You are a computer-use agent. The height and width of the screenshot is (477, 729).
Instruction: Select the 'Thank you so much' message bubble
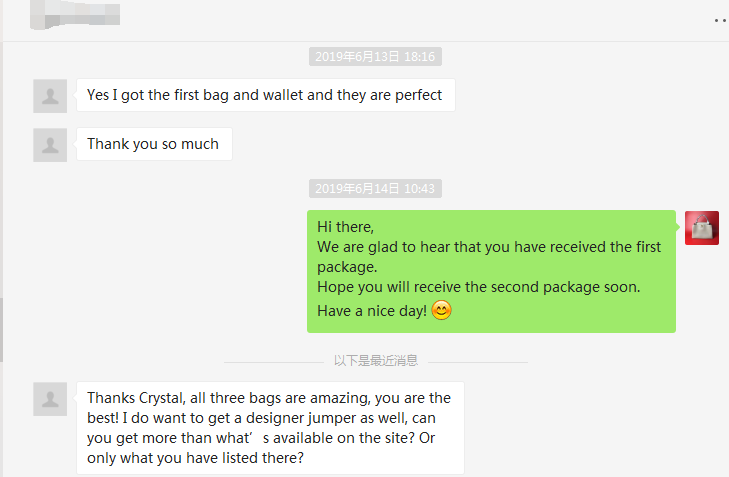[x=153, y=144]
